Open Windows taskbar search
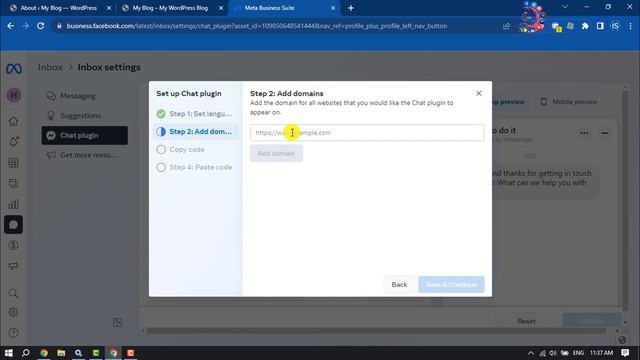Screen dimensions: 640x360 coord(26,353)
